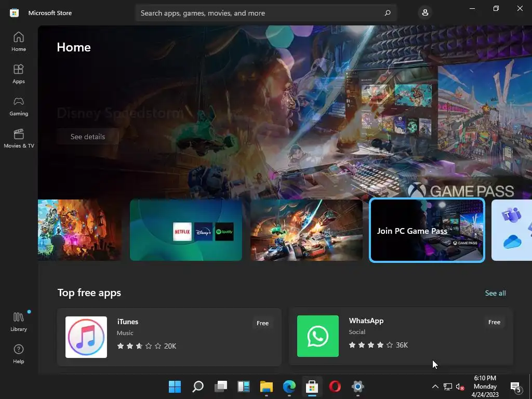Select the Minecraft Legends carousel thumbnail
Viewport: 532px width, 399px height.
click(x=79, y=230)
